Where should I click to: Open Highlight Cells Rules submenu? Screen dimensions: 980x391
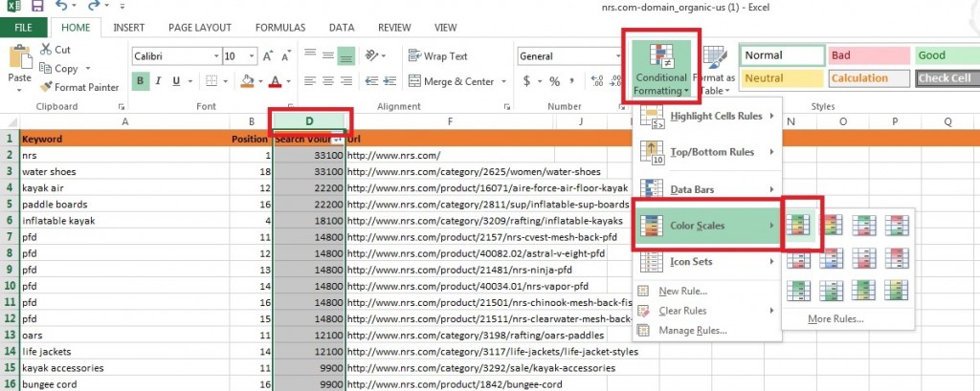point(707,117)
